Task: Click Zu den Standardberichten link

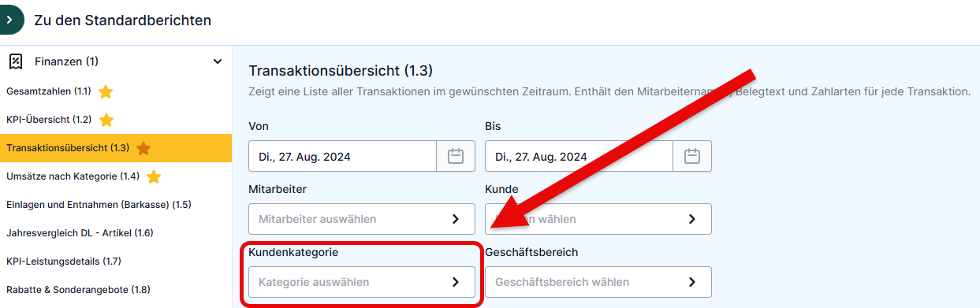Action: (x=123, y=20)
